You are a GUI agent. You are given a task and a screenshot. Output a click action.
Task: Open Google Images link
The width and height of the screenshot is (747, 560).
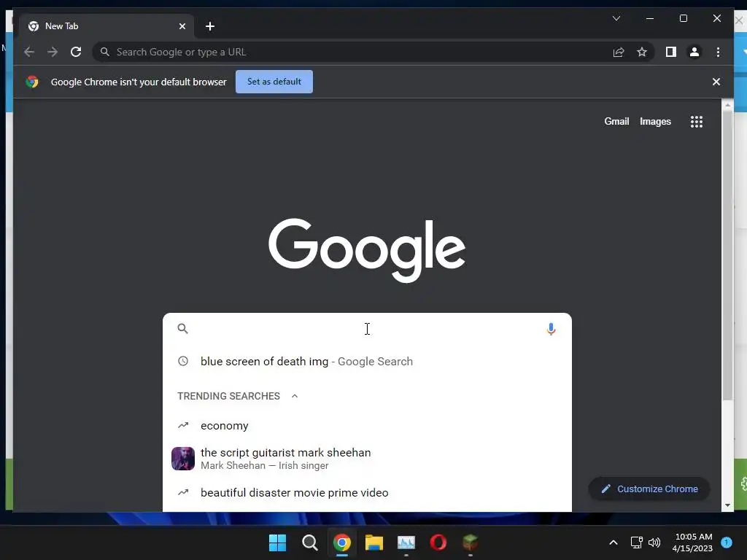click(655, 122)
